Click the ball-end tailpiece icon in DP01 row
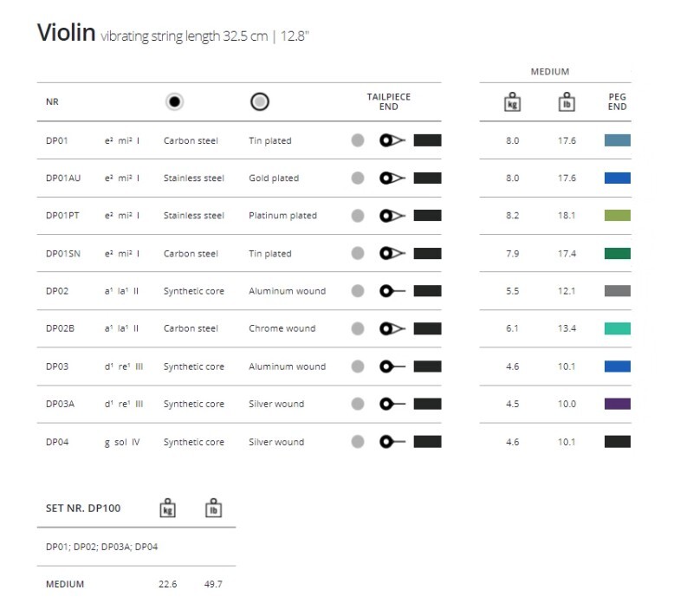The image size is (693, 616). click(392, 140)
